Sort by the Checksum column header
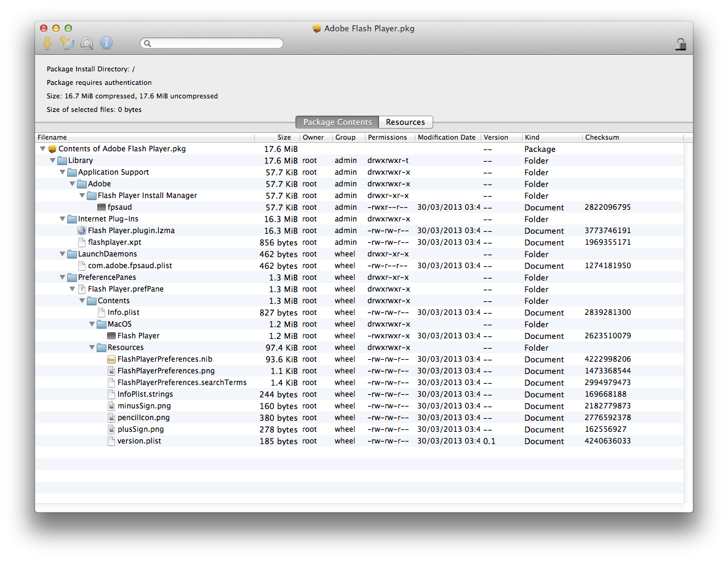 (x=633, y=137)
